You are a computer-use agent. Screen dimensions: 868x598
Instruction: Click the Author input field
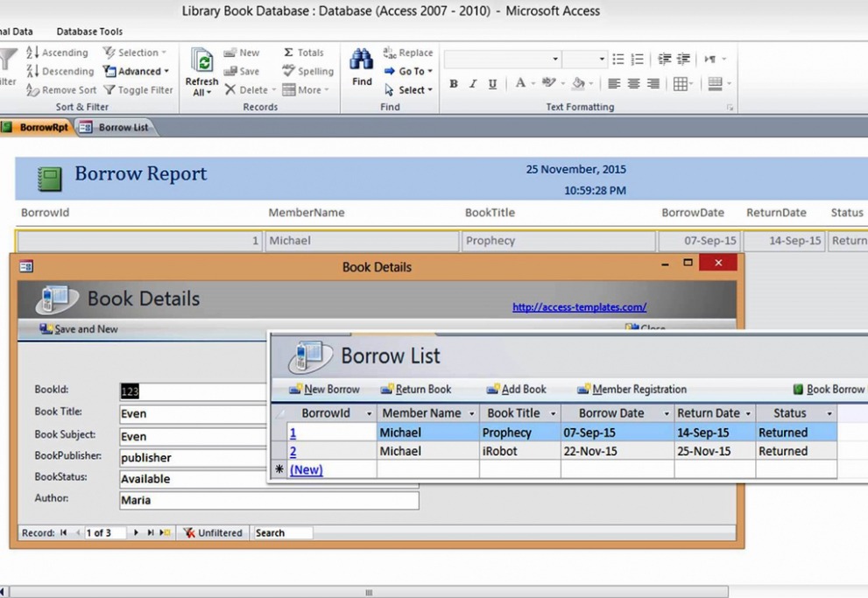(x=269, y=501)
